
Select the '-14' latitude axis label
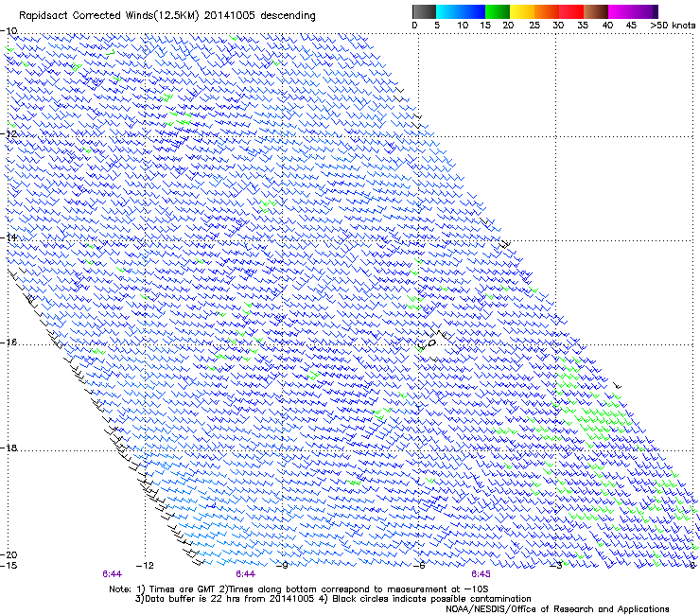click(9, 237)
